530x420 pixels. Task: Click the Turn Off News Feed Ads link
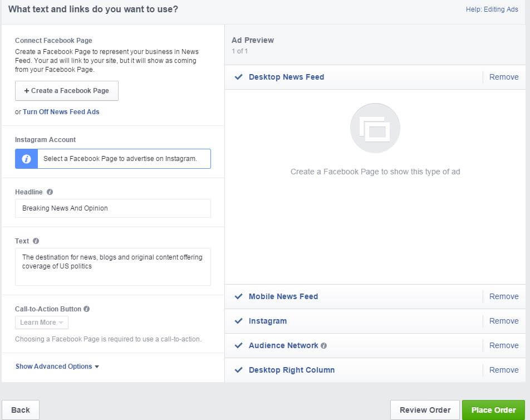tap(61, 112)
